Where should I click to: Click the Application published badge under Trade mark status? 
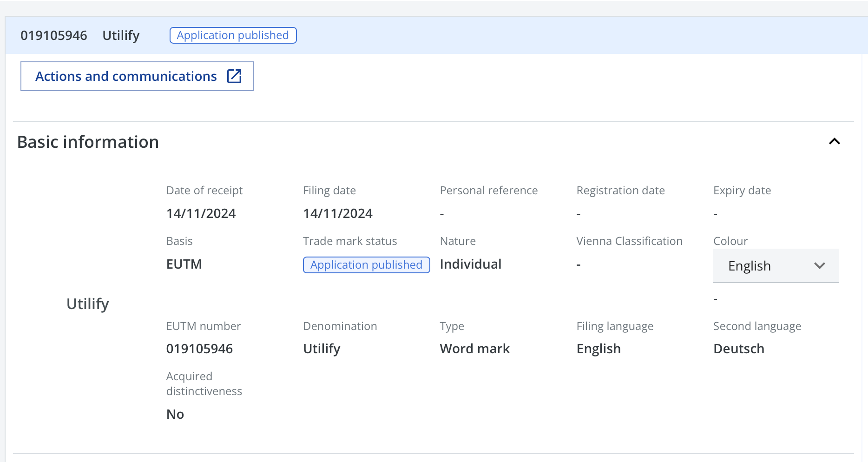pyautogui.click(x=366, y=265)
